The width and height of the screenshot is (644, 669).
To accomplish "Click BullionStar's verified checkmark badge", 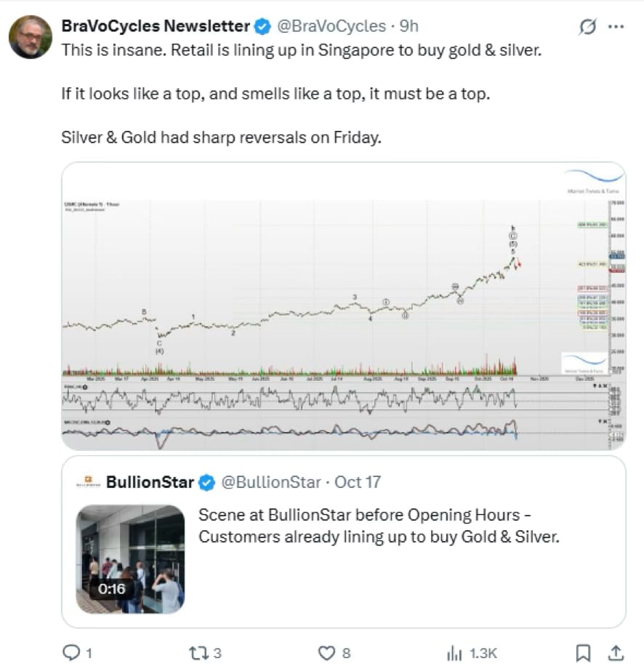I will click(x=207, y=483).
